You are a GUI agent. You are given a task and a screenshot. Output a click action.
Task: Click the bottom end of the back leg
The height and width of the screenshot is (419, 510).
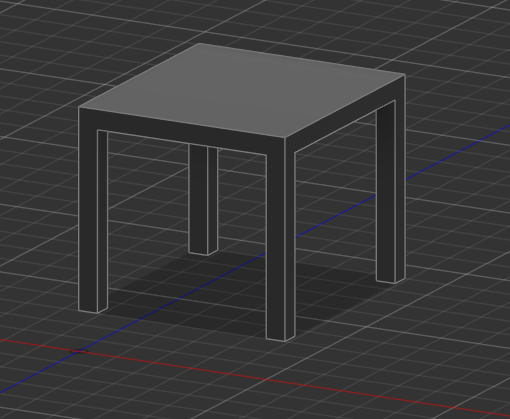(x=203, y=253)
